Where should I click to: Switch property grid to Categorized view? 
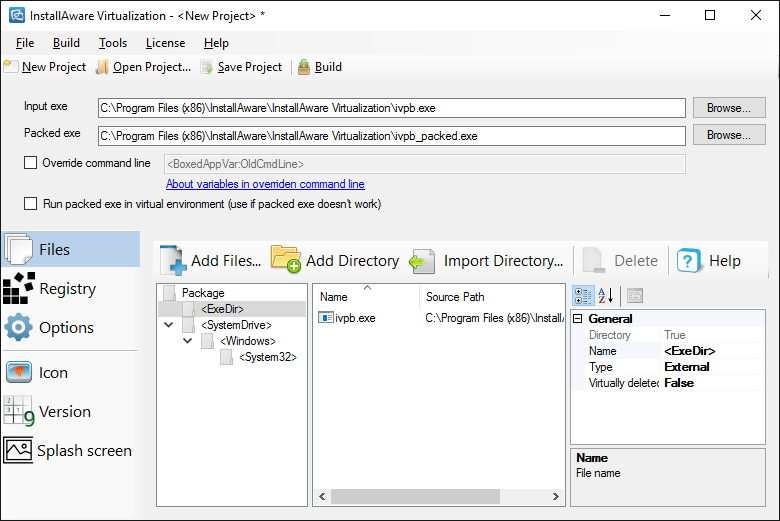pyautogui.click(x=582, y=295)
